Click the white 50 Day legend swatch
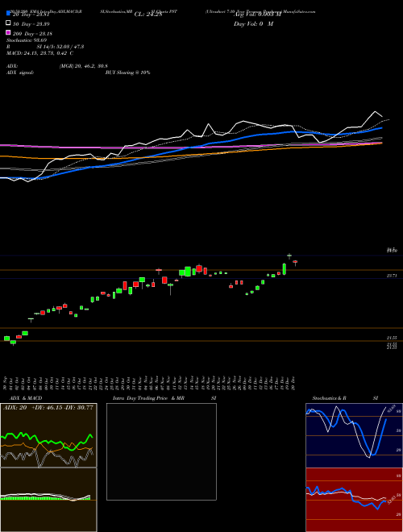Viewport: 403px width, 532px height. (x=8, y=23)
